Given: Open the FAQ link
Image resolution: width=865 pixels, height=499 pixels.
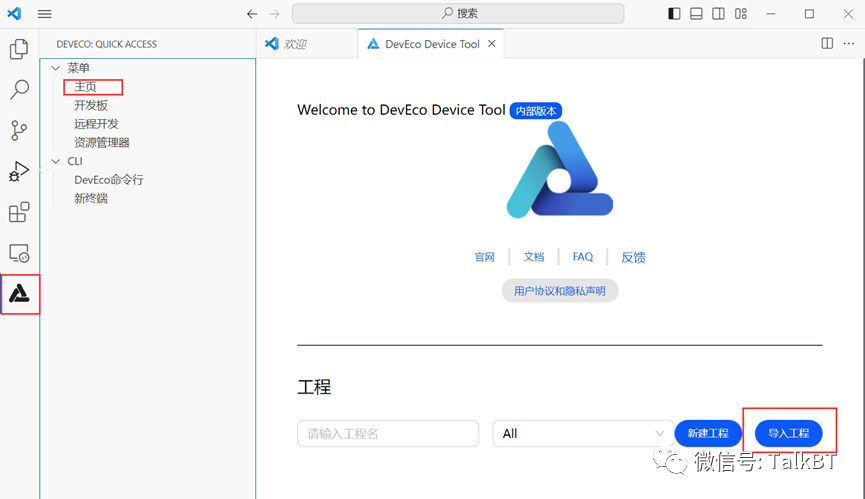Looking at the screenshot, I should [x=583, y=257].
